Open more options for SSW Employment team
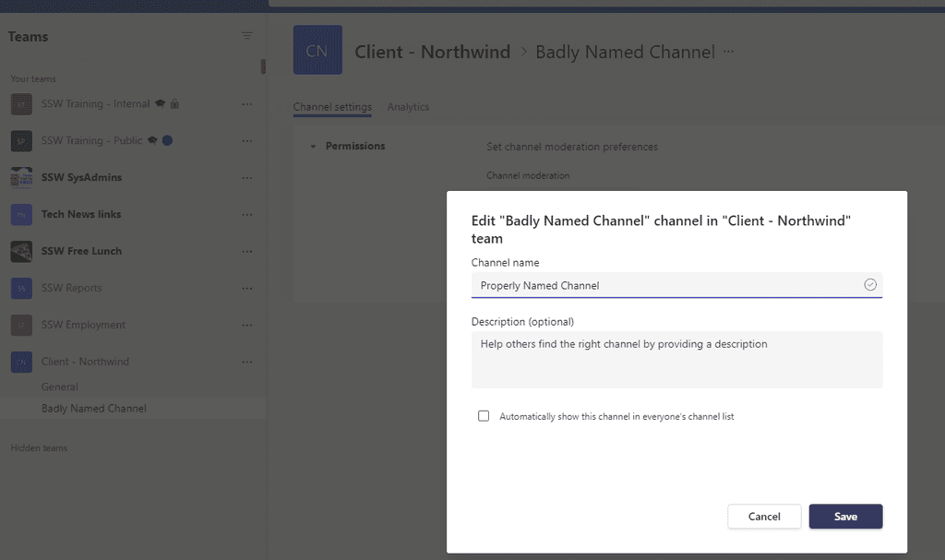This screenshot has height=560, width=945. click(247, 325)
